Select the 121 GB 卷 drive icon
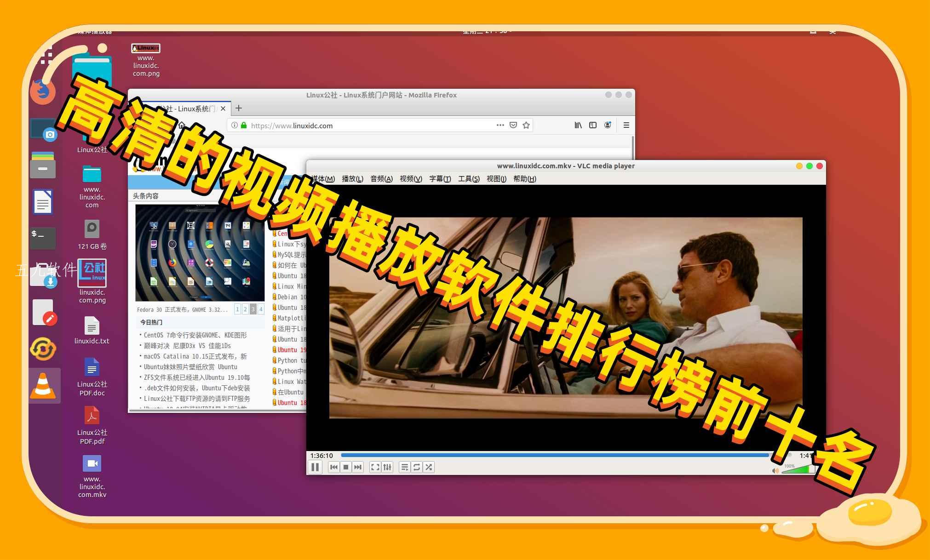 click(92, 234)
